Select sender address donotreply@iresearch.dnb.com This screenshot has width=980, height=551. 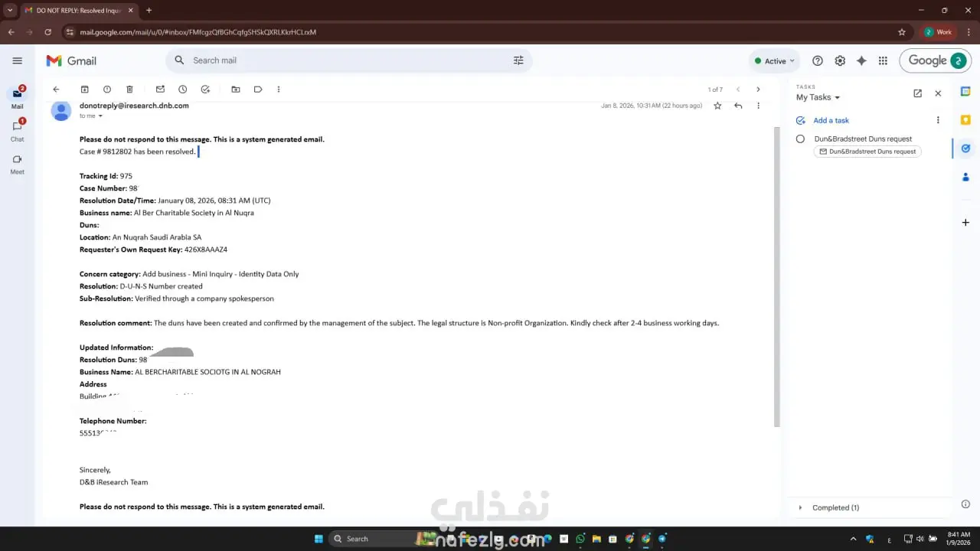pyautogui.click(x=134, y=106)
